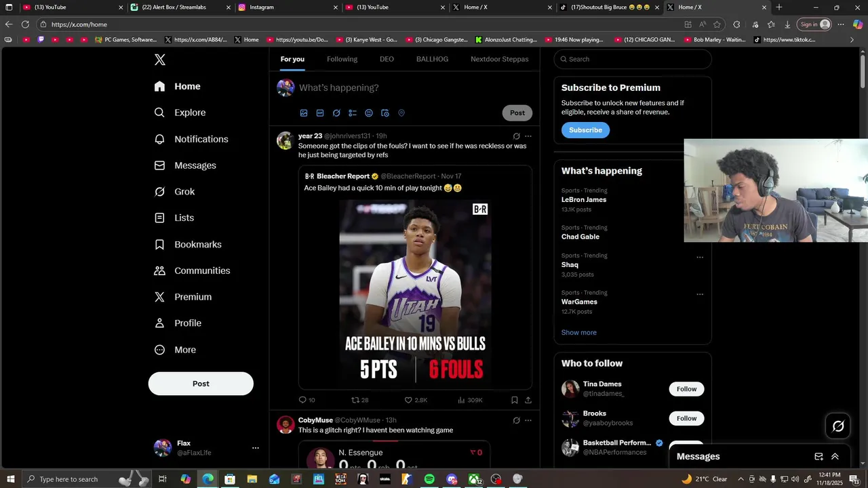Screen dimensions: 868x488
Task: Switch to the DEO tab
Action: 387,59
